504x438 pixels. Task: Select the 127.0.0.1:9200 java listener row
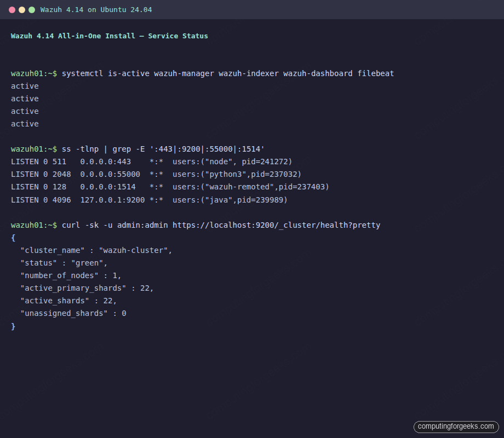click(x=149, y=200)
